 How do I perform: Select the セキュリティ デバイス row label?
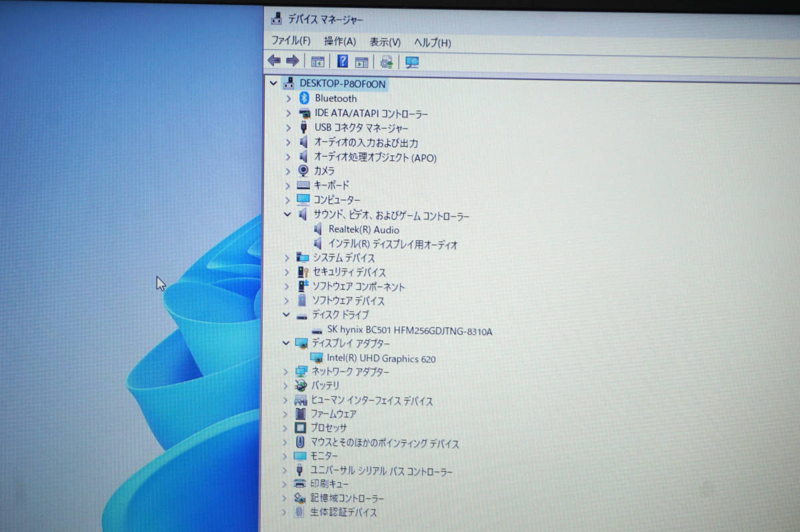click(x=349, y=272)
